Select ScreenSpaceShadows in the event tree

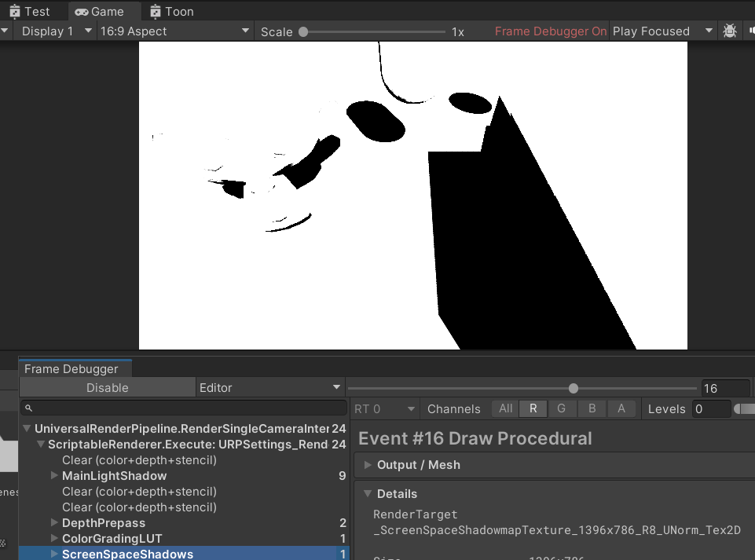click(x=127, y=554)
